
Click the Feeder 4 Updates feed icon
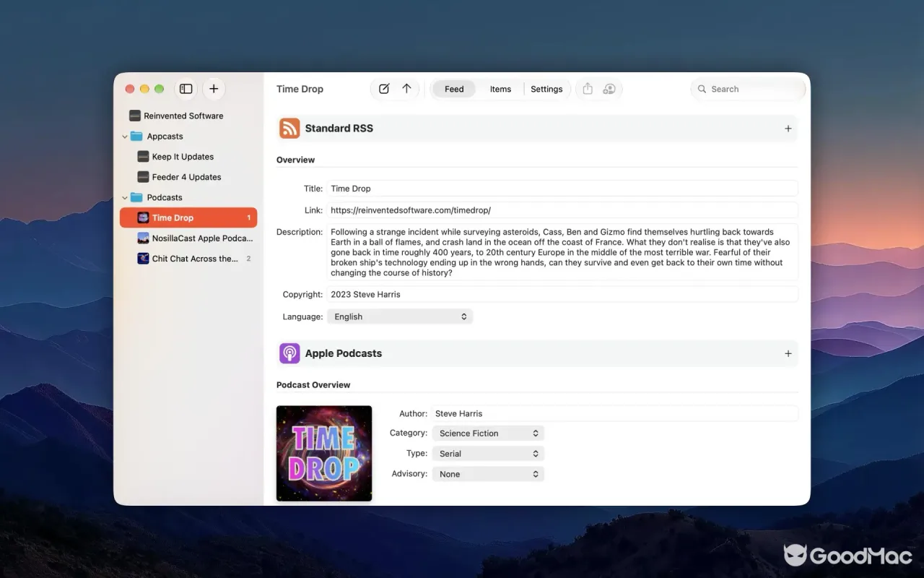pos(143,177)
